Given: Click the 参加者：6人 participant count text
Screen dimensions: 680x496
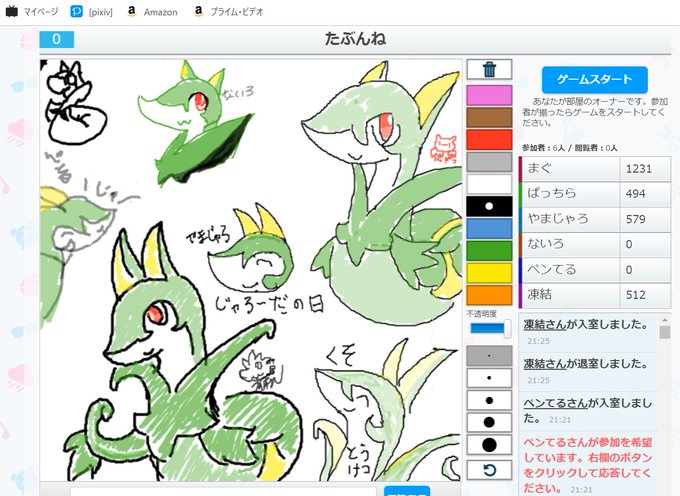Looking at the screenshot, I should pyautogui.click(x=543, y=148).
